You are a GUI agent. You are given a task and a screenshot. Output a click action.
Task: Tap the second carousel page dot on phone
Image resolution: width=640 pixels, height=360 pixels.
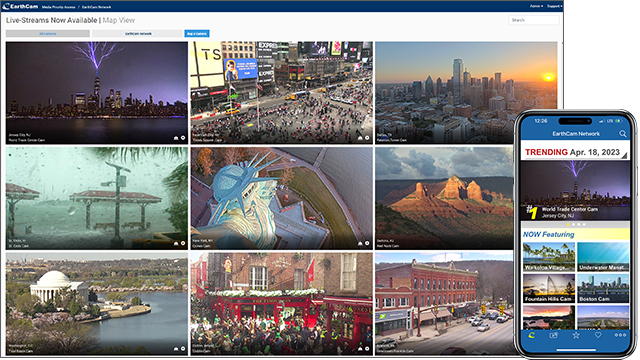pyautogui.click(x=573, y=224)
